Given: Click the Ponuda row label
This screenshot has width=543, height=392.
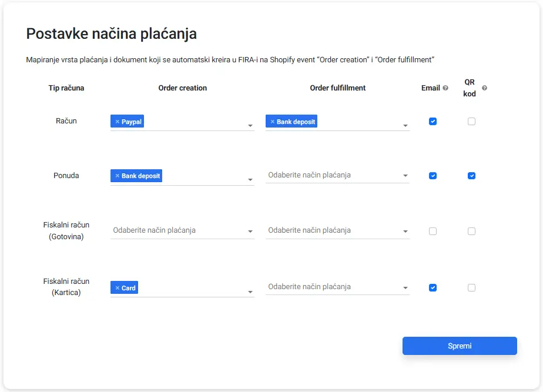Looking at the screenshot, I should click(x=66, y=176).
